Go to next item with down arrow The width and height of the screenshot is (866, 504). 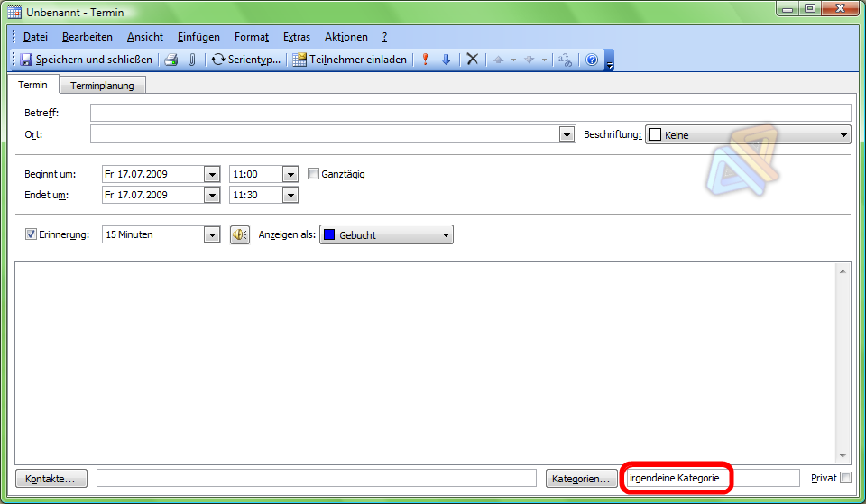pyautogui.click(x=530, y=60)
